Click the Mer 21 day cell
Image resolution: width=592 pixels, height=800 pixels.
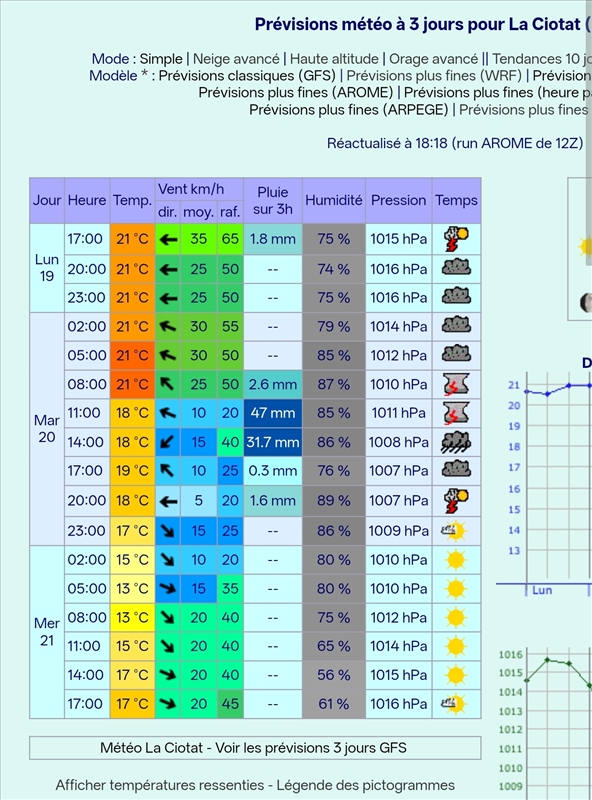pyautogui.click(x=47, y=632)
